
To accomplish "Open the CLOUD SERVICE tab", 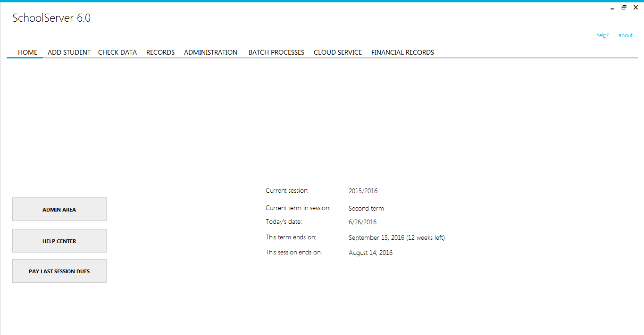I will click(x=337, y=52).
